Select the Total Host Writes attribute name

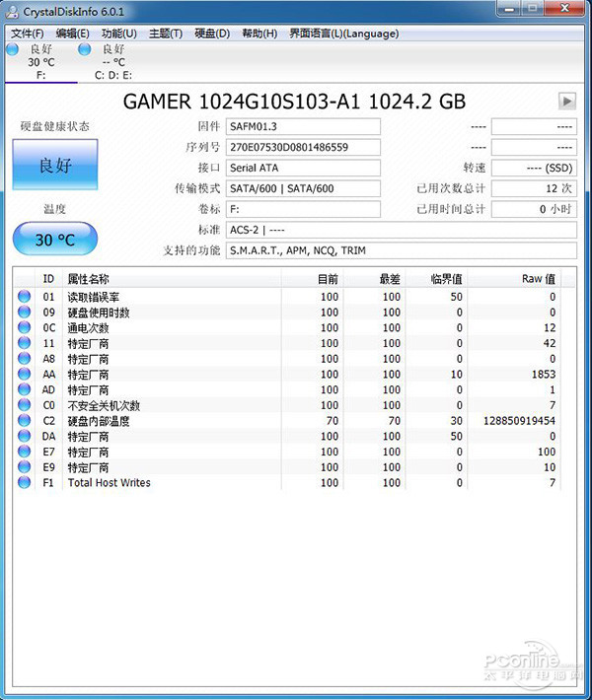[109, 482]
